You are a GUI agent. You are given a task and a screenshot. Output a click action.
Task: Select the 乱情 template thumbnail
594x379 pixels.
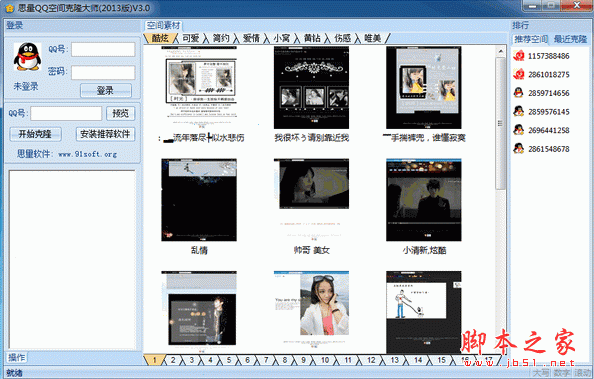(x=199, y=200)
